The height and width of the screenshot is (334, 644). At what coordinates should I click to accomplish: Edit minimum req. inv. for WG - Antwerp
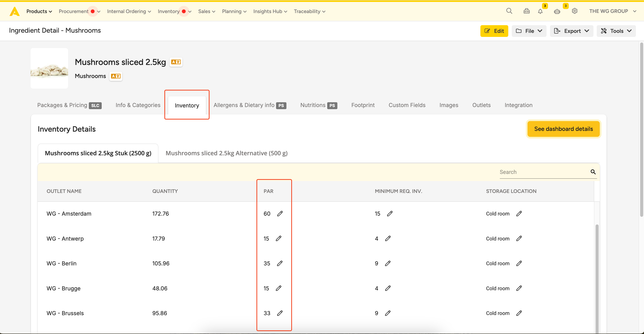[388, 238]
